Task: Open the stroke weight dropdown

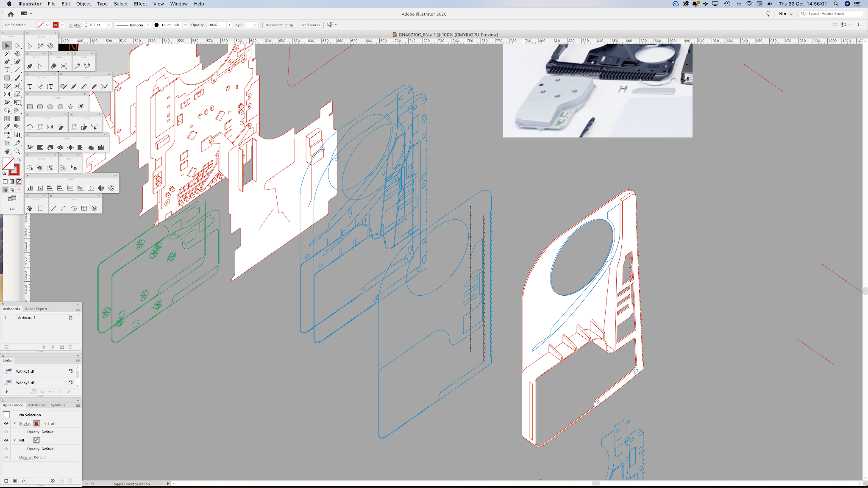Action: [x=109, y=25]
